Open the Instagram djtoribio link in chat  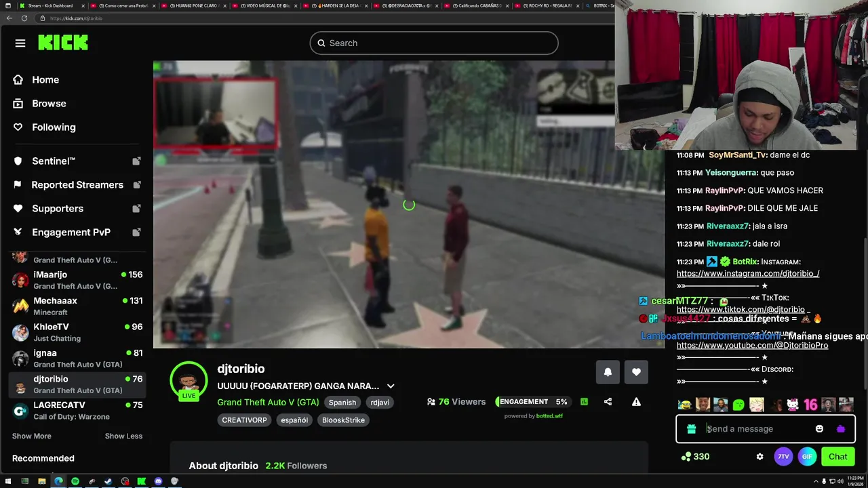[748, 274]
